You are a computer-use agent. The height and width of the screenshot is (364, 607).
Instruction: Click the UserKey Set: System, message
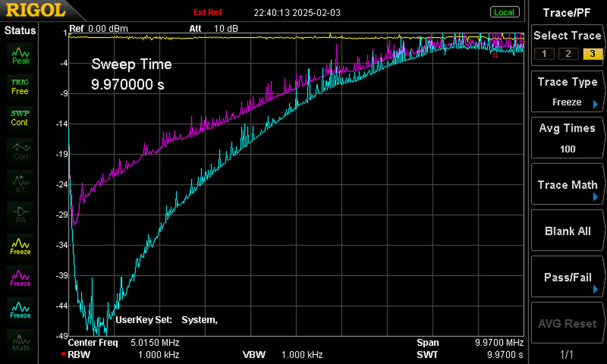[167, 320]
